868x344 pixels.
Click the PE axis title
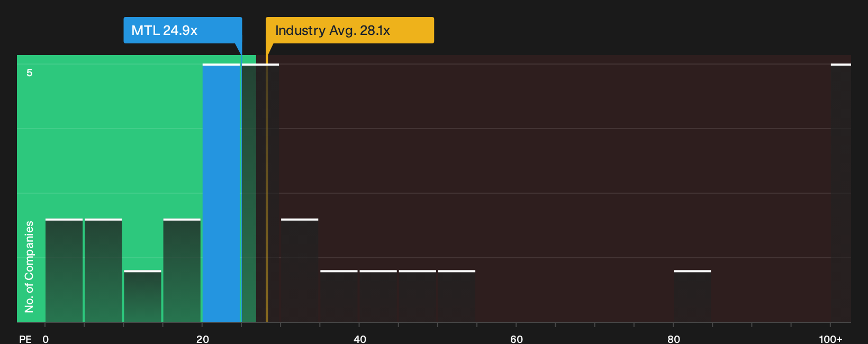(x=25, y=339)
